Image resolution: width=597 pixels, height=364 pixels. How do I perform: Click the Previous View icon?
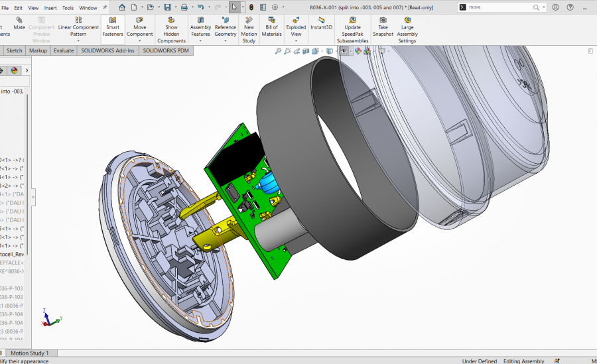point(297,51)
